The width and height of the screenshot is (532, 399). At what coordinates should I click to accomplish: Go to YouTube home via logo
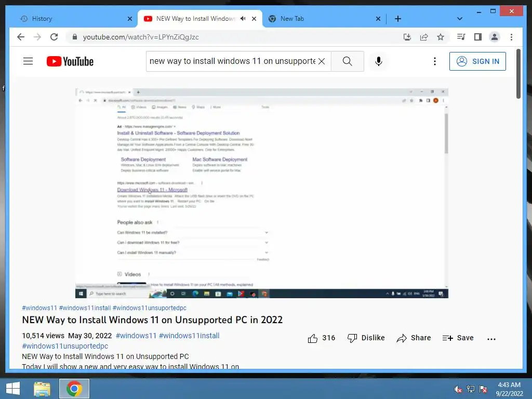tap(70, 61)
